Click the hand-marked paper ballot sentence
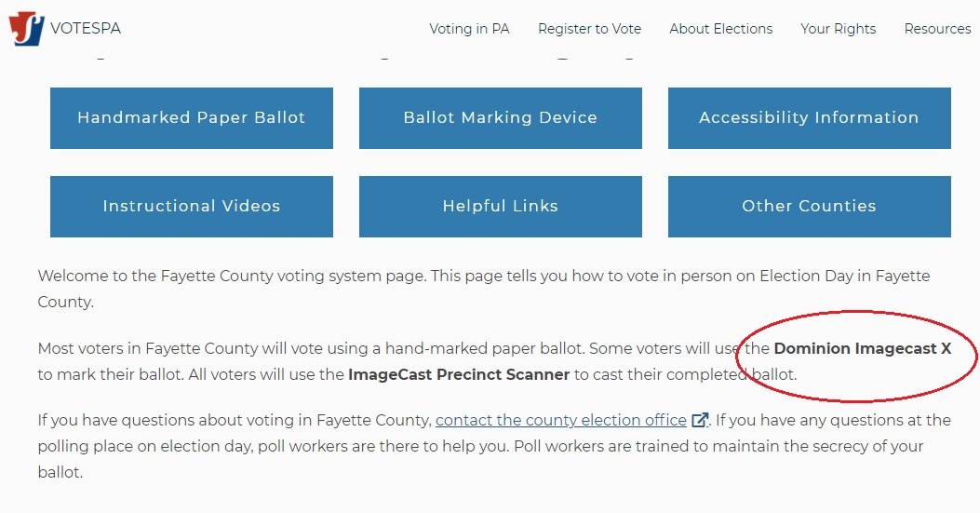Screen dimensions: 980x513 (x=311, y=348)
